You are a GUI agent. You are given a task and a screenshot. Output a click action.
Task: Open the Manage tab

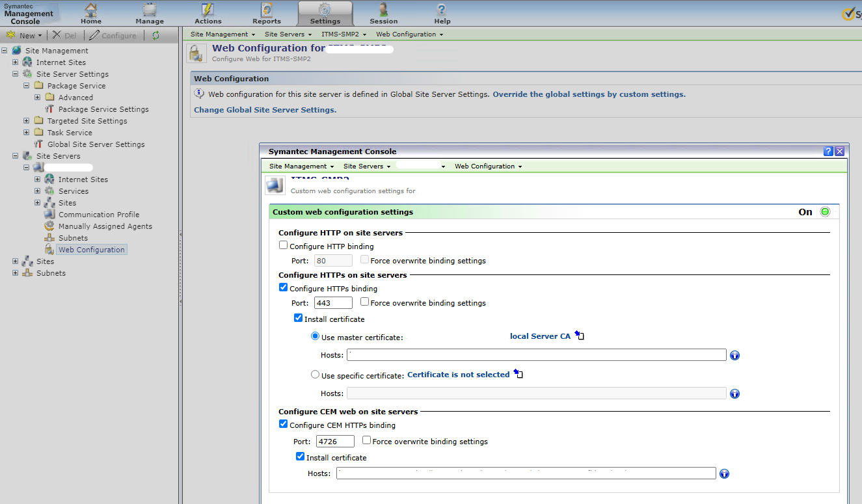(150, 13)
